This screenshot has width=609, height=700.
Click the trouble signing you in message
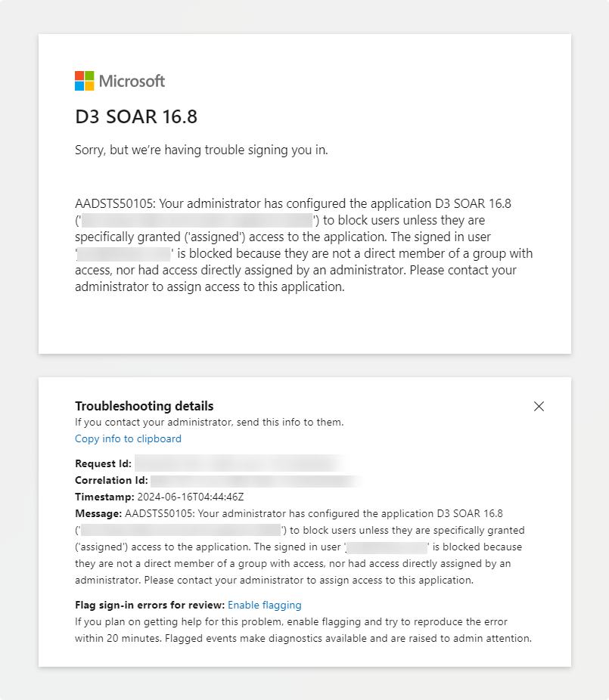[201, 150]
